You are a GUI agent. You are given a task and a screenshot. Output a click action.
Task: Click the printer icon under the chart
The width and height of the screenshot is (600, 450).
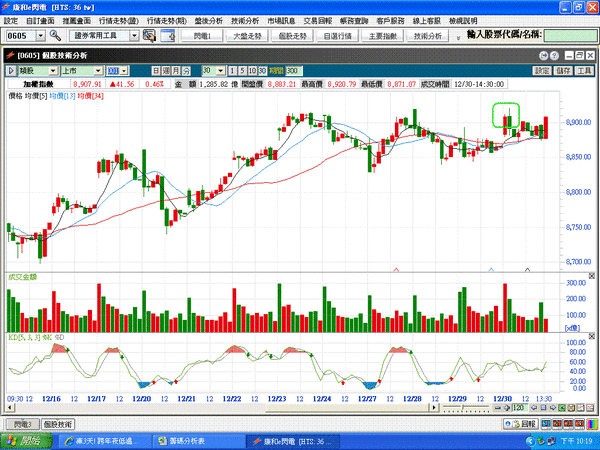[x=571, y=408]
